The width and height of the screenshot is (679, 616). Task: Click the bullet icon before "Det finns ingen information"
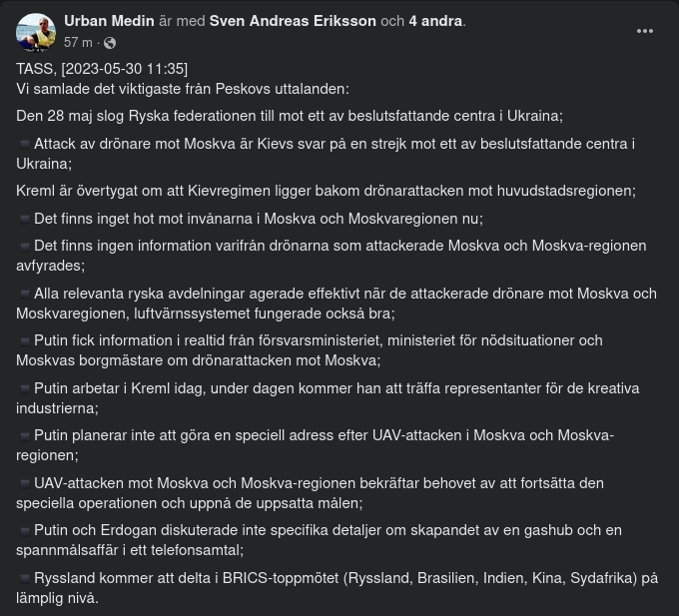click(x=24, y=246)
